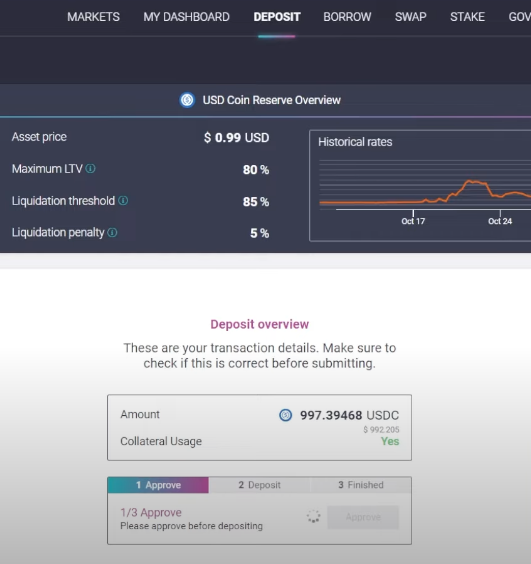The width and height of the screenshot is (531, 564).
Task: Click the Oct 17 marker on chart
Action: point(413,221)
